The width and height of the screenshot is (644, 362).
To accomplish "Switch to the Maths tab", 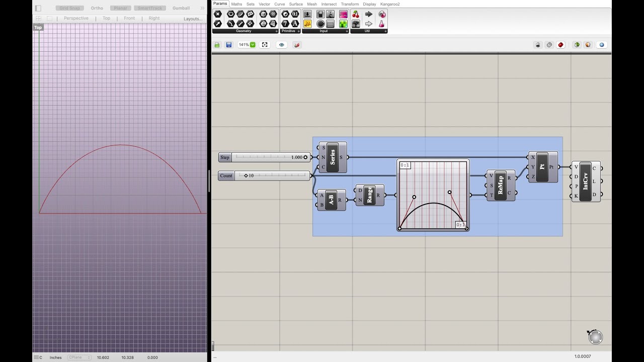I will 236,4.
